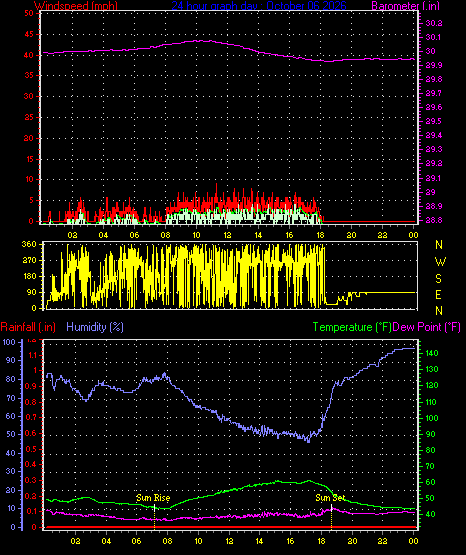The image size is (466, 555).
Task: Click the "0.2" rainfall axis value
Action: coord(30,496)
